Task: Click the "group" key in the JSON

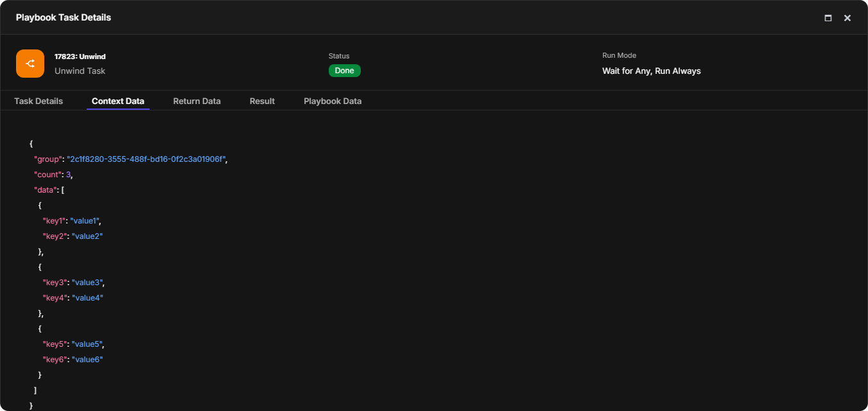Action: [x=48, y=159]
